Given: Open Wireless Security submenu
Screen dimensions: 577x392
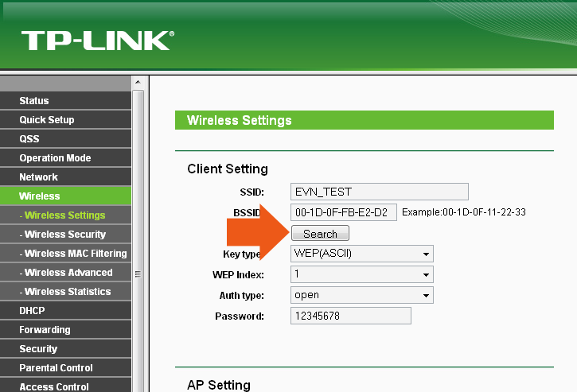Looking at the screenshot, I should [65, 235].
